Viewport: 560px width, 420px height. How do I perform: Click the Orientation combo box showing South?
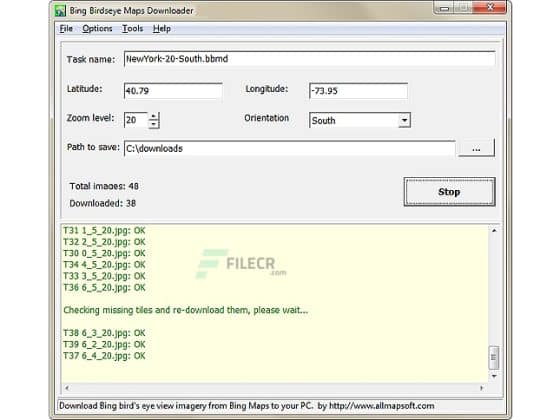[x=360, y=120]
